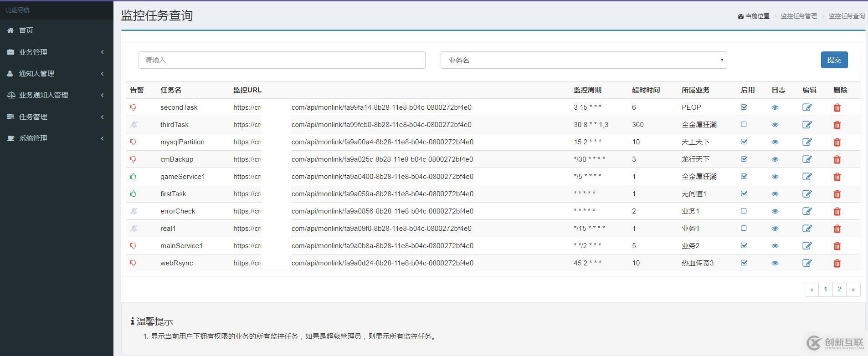
Task: Expand 任务管理 sidebar menu
Action: tap(56, 117)
